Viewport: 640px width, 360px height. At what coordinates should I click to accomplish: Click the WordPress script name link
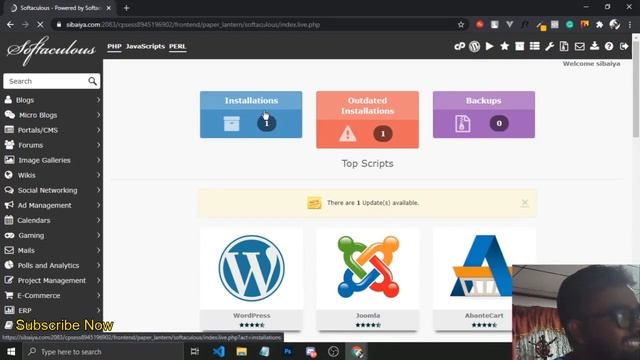click(x=251, y=316)
